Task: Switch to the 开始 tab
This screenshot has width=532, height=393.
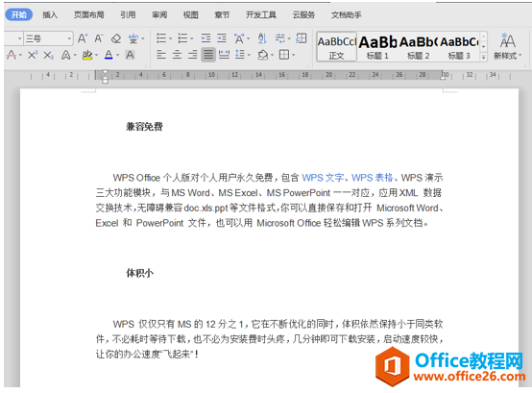Action: click(19, 15)
